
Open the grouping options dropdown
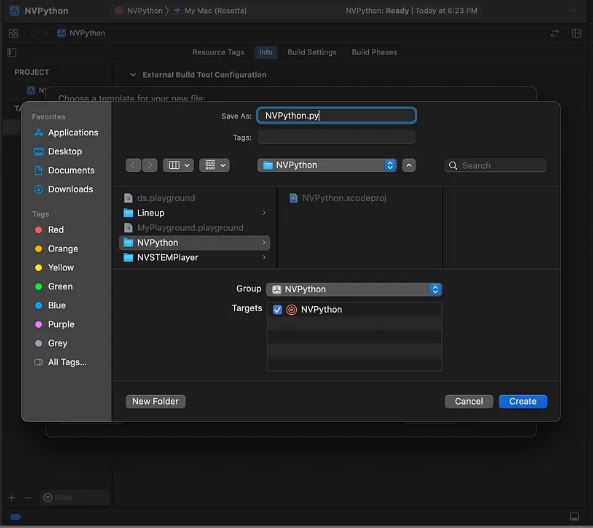[214, 165]
